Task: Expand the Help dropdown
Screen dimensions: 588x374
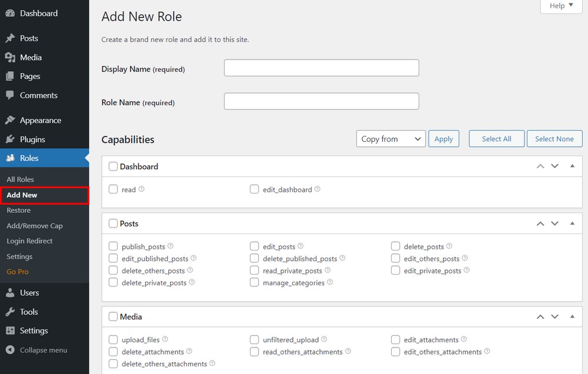Action: [x=560, y=6]
